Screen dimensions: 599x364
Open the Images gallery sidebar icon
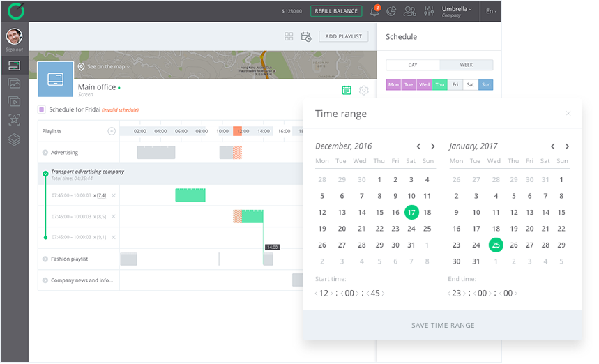tap(14, 83)
